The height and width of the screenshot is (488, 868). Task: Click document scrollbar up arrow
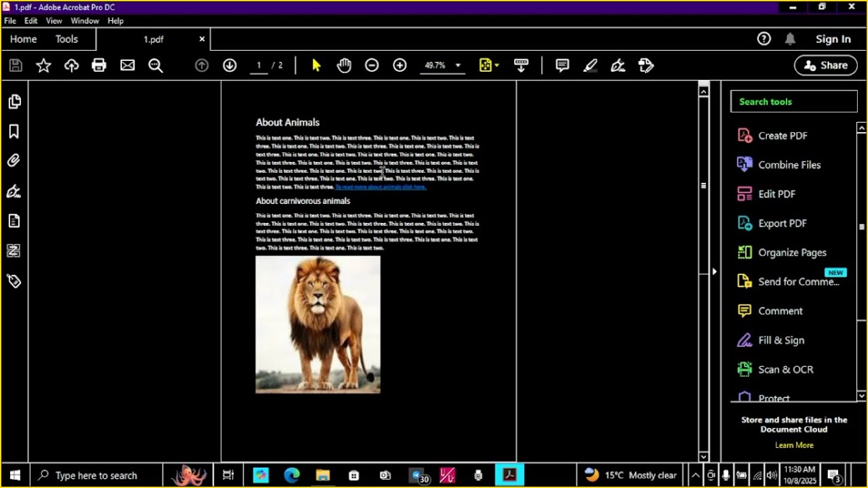(x=703, y=91)
